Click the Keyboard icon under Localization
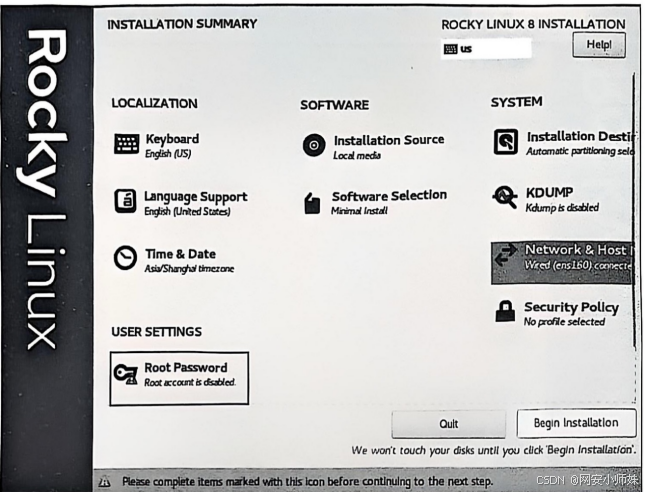The height and width of the screenshot is (492, 645). (126, 144)
